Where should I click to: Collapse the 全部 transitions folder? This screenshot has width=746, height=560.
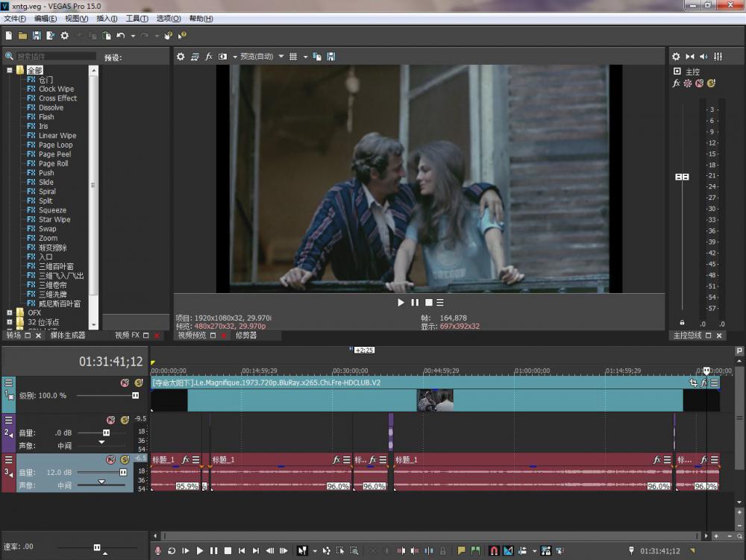tap(9, 70)
